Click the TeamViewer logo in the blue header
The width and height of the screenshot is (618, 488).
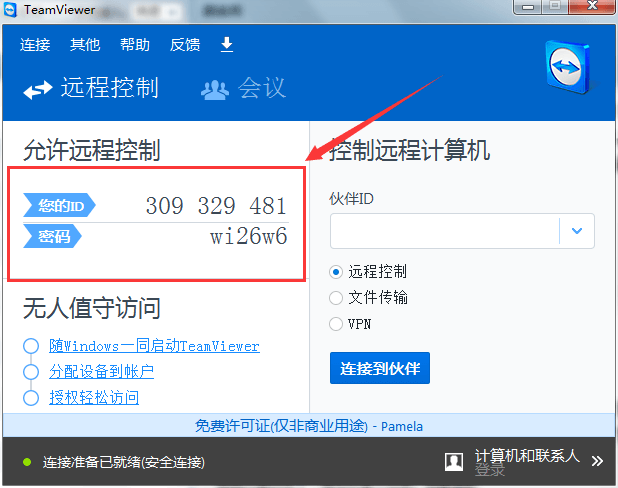click(568, 67)
